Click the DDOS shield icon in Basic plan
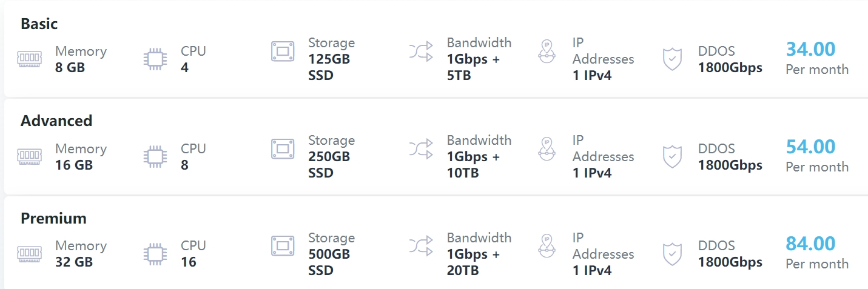 (x=673, y=59)
